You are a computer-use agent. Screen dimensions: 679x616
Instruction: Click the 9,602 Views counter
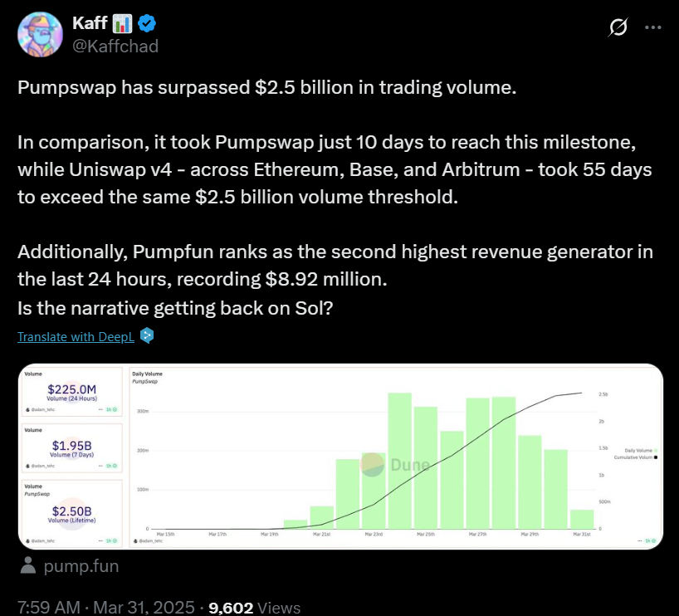(x=255, y=608)
